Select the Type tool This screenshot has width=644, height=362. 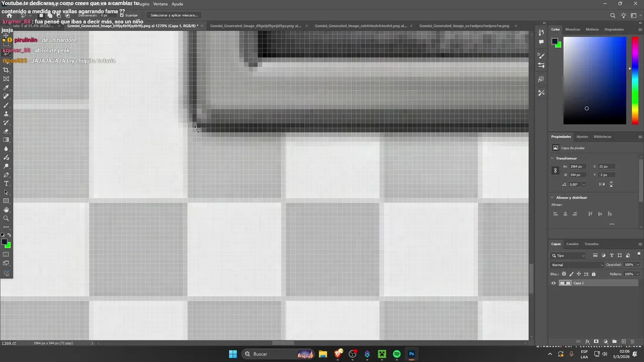(x=6, y=184)
